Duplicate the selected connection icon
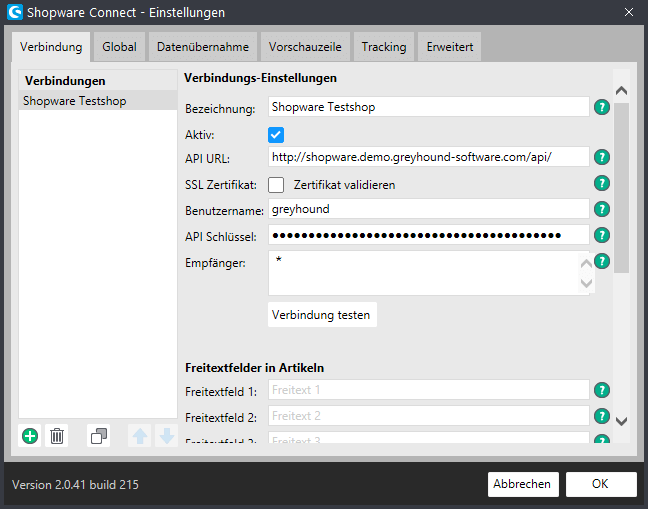 [x=99, y=436]
